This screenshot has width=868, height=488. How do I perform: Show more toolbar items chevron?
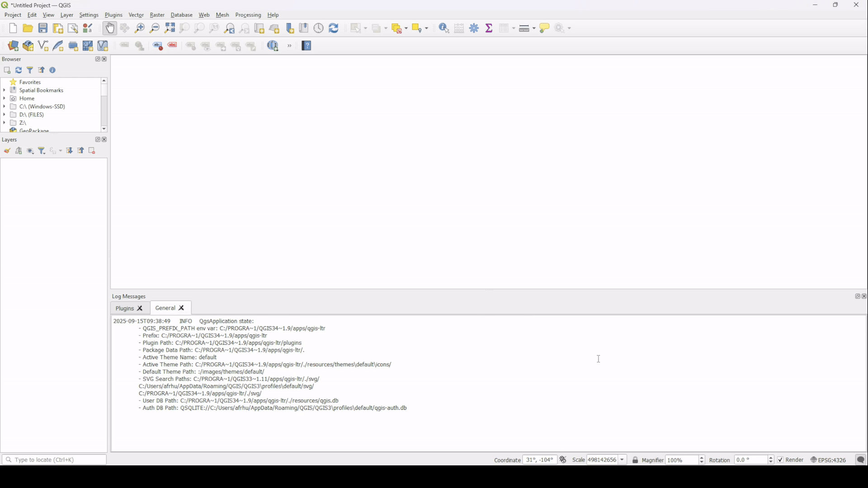click(x=290, y=46)
